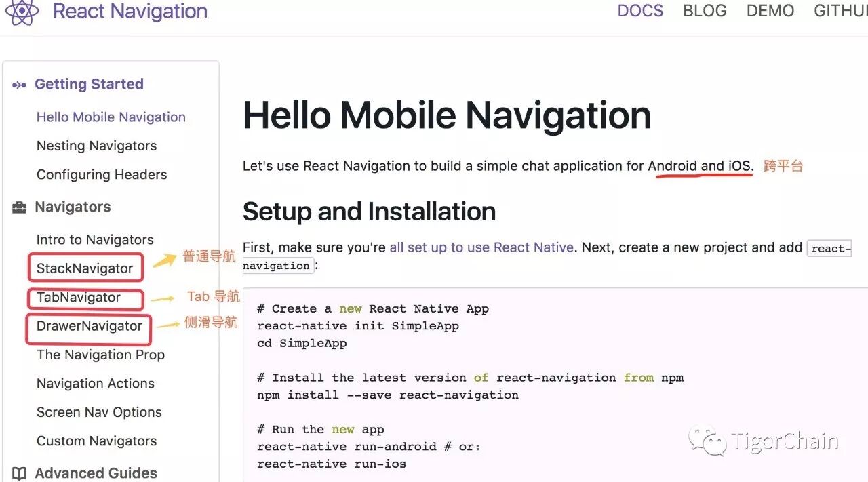Open Hello Mobile Navigation sidebar link
The width and height of the screenshot is (868, 482).
[111, 117]
